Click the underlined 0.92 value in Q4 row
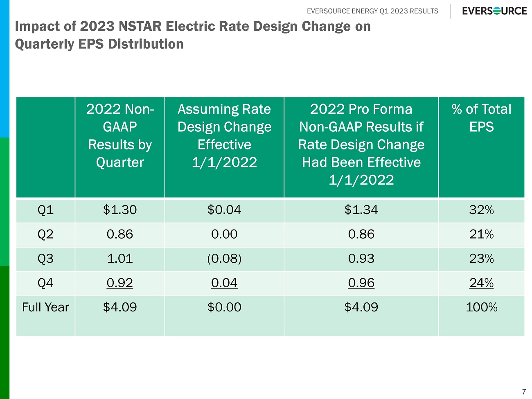 [x=120, y=283]
